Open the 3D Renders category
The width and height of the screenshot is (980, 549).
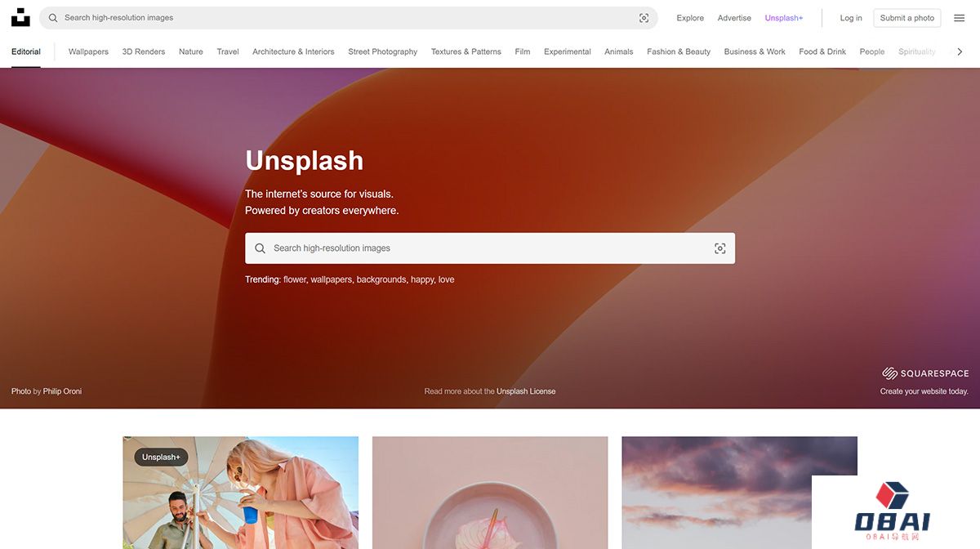(x=144, y=51)
